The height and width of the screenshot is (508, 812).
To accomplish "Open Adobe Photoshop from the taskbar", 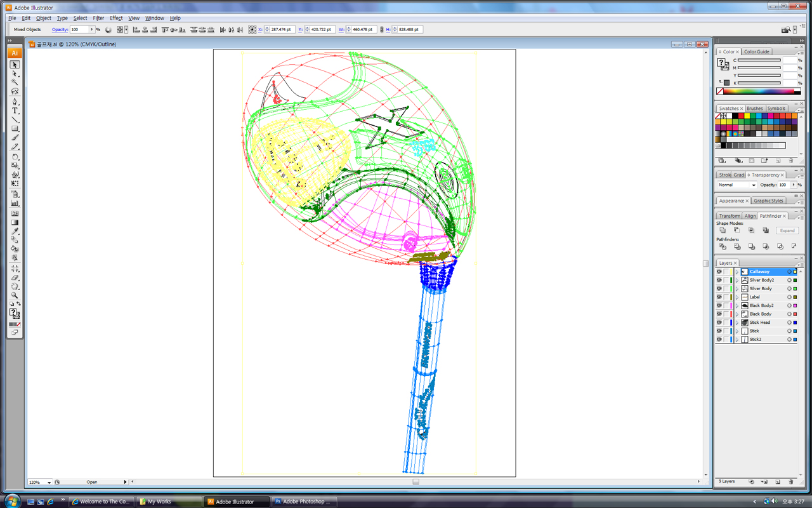I will (304, 502).
